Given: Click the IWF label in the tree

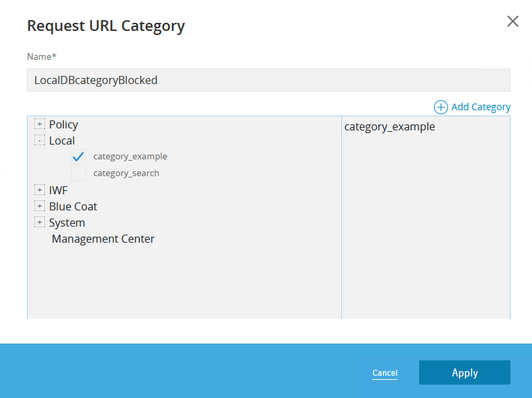Looking at the screenshot, I should point(58,190).
